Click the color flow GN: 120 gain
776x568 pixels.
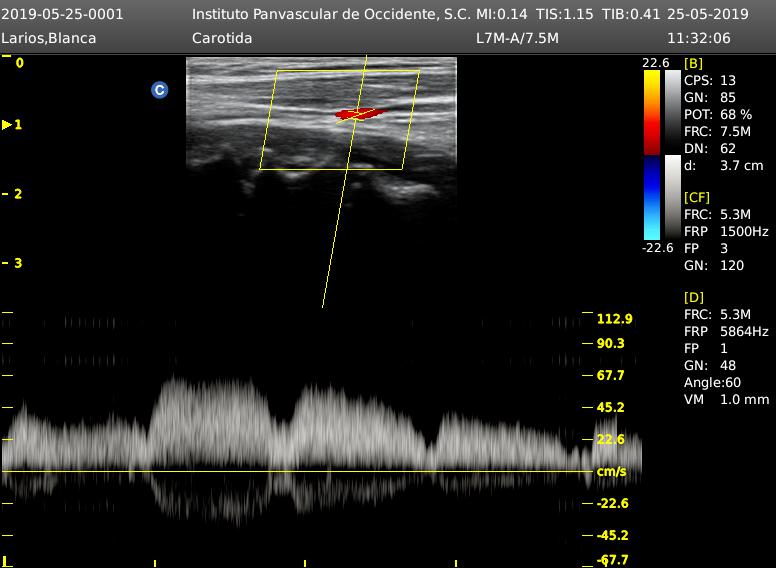pos(714,265)
